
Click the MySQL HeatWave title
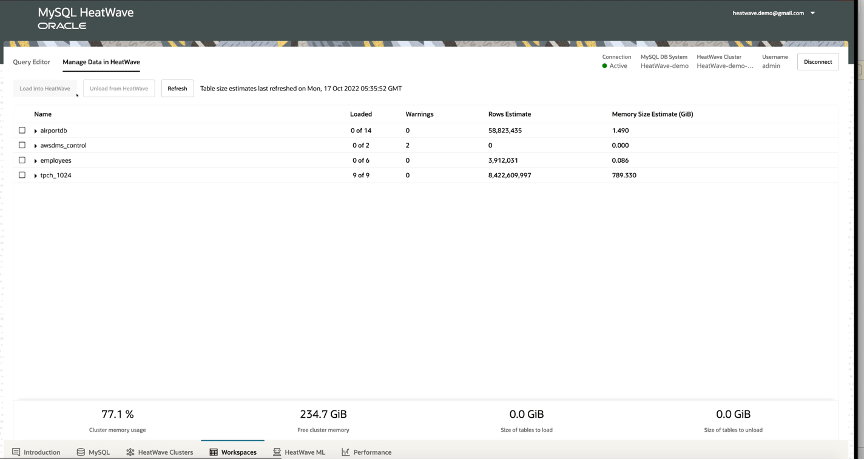86,13
